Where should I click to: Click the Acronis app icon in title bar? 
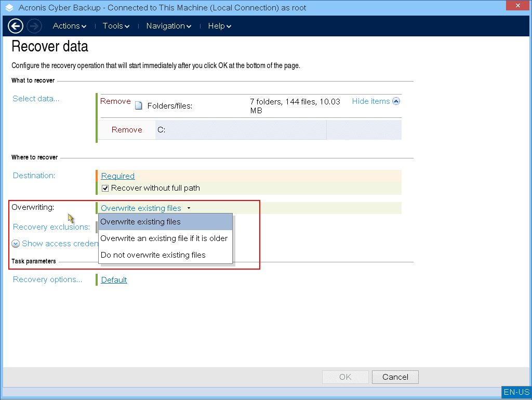coord(9,8)
